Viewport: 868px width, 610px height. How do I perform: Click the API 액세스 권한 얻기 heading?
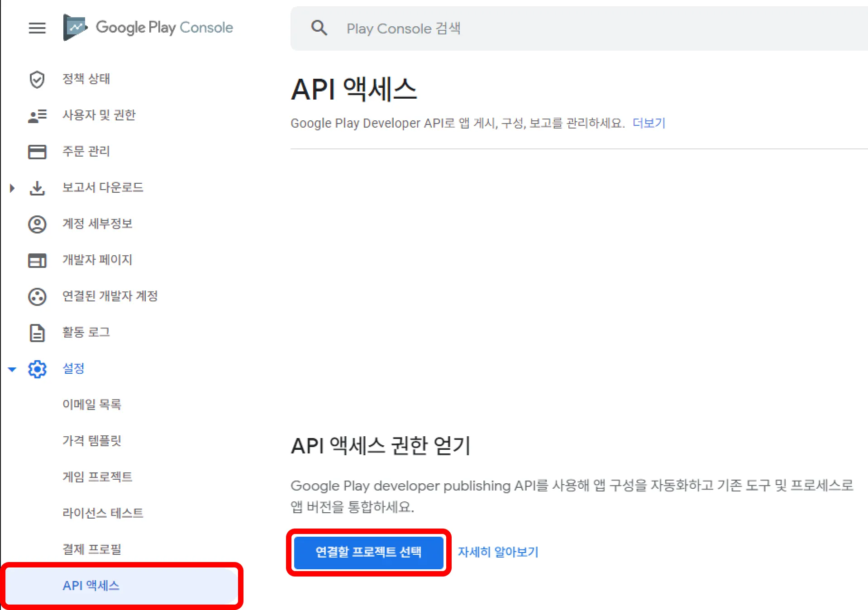tap(381, 446)
